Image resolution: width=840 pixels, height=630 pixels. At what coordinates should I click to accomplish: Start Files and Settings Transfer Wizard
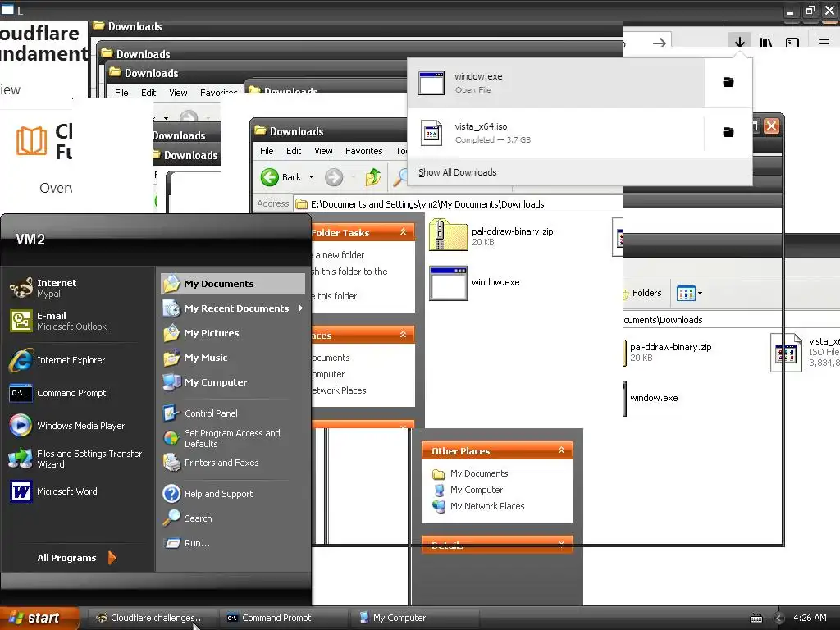pos(75,459)
